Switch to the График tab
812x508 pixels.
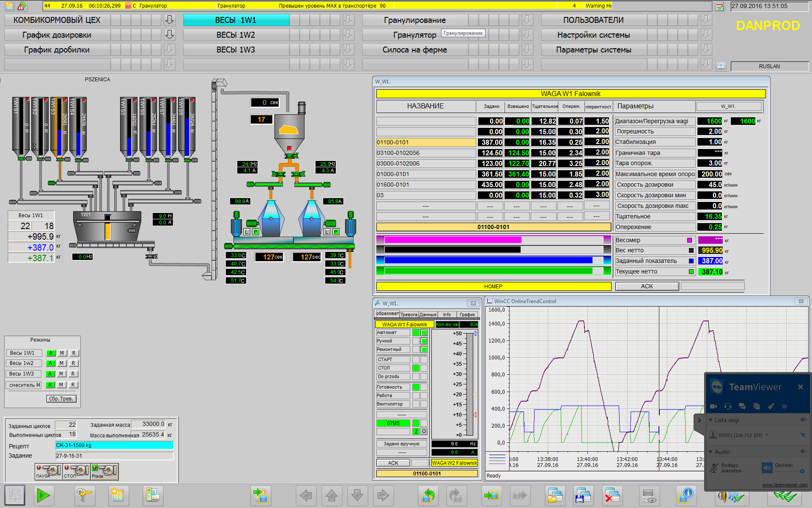(467, 315)
